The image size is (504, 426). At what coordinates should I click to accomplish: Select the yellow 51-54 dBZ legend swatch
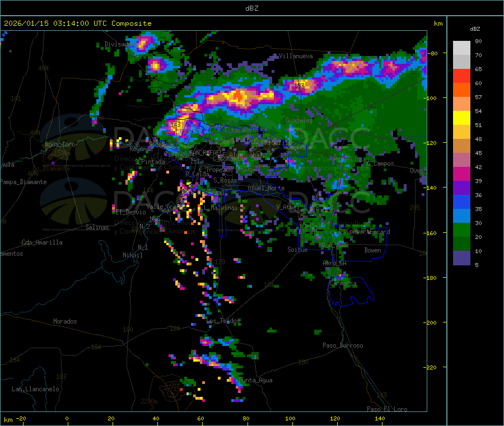point(461,118)
